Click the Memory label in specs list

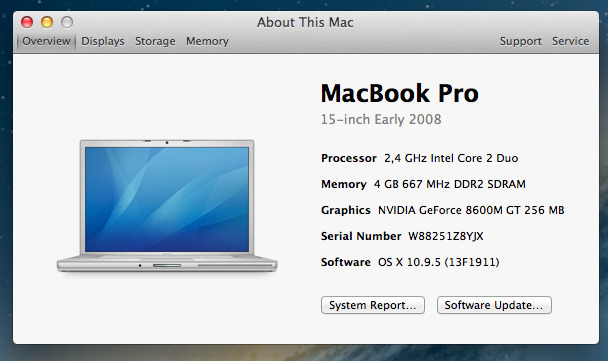pyautogui.click(x=344, y=184)
